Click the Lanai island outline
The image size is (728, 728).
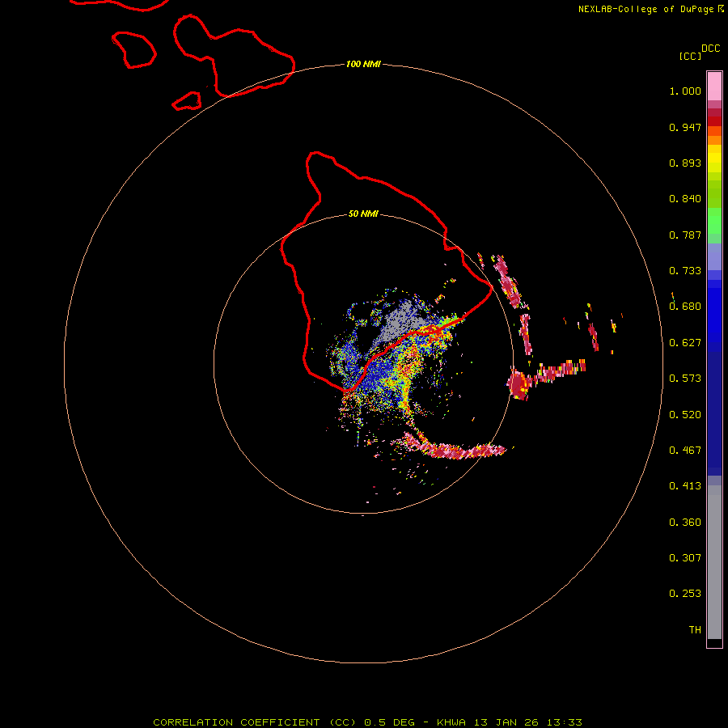point(133,49)
